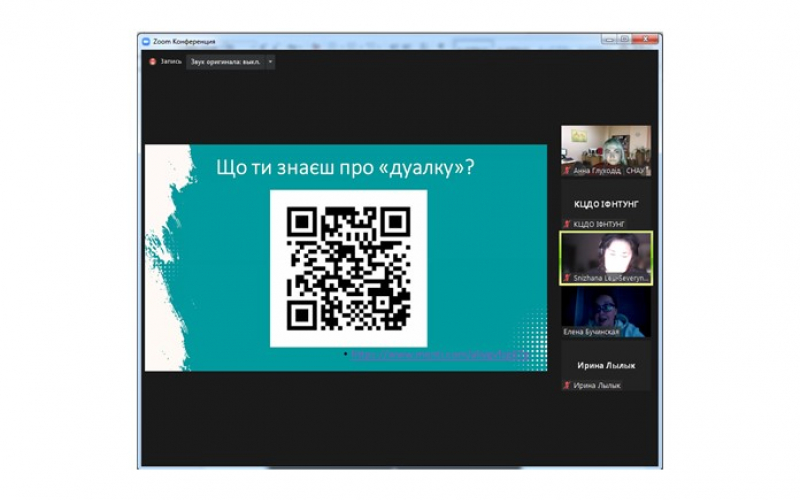Maximize the Zoom conference window
Viewport: 800px width, 500px height.
tap(623, 39)
